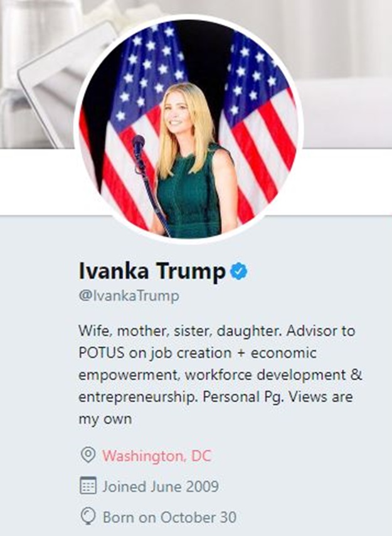This screenshot has height=536, width=392.
Task: Open the Washington, DC location link
Action: point(157,456)
